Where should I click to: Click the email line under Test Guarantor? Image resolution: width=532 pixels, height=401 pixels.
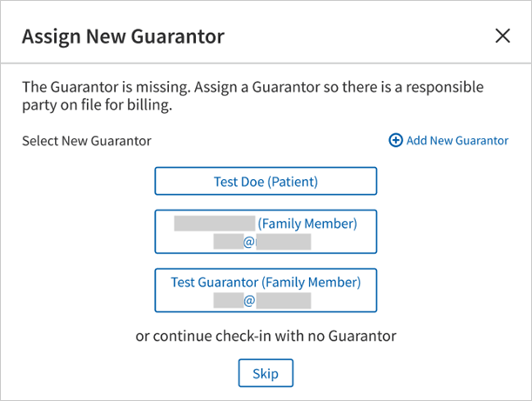pos(262,301)
